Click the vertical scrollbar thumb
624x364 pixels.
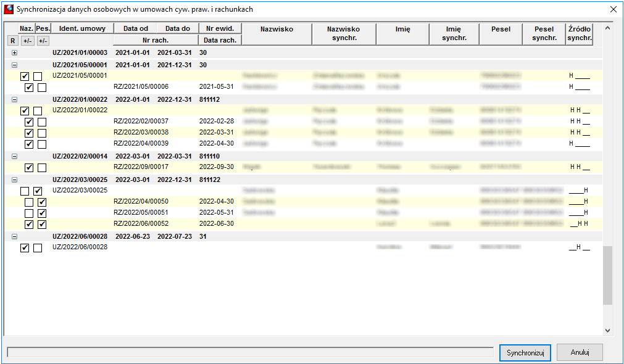pyautogui.click(x=607, y=275)
